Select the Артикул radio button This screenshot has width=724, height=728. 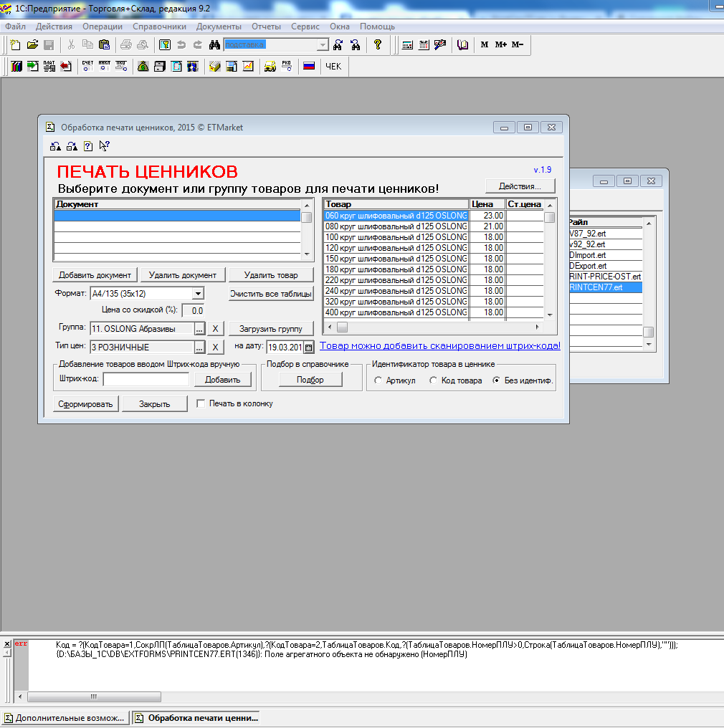point(378,380)
